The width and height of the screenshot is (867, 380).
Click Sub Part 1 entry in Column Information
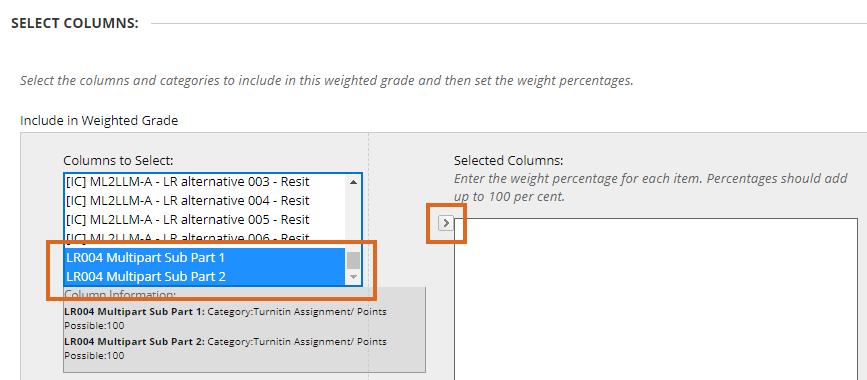coord(226,318)
